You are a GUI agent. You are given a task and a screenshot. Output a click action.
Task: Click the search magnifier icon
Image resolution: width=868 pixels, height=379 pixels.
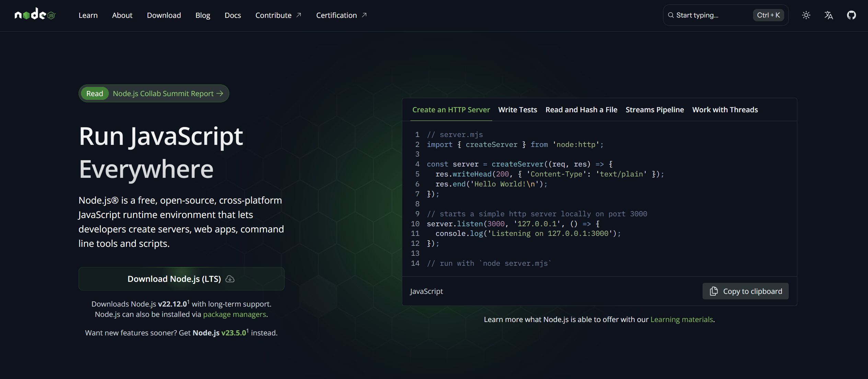pyautogui.click(x=671, y=15)
